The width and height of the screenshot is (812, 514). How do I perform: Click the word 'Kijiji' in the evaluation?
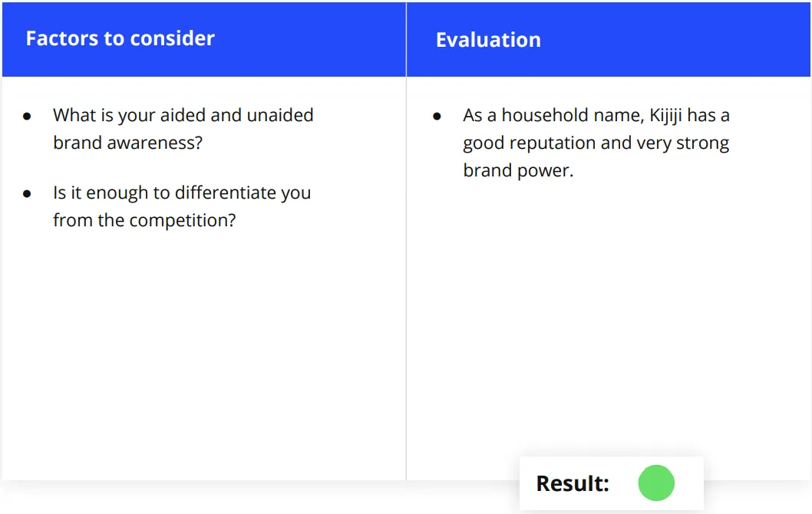pyautogui.click(x=665, y=116)
